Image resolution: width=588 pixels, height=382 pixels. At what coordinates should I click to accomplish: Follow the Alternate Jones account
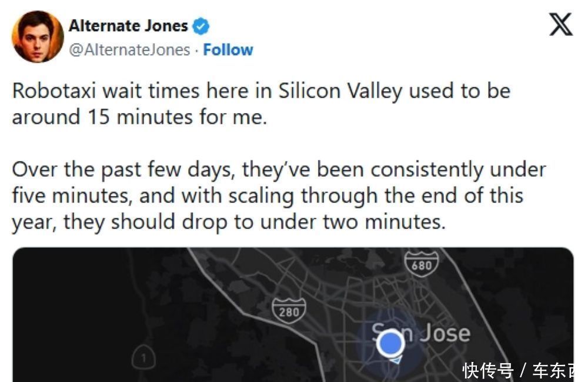click(x=228, y=50)
